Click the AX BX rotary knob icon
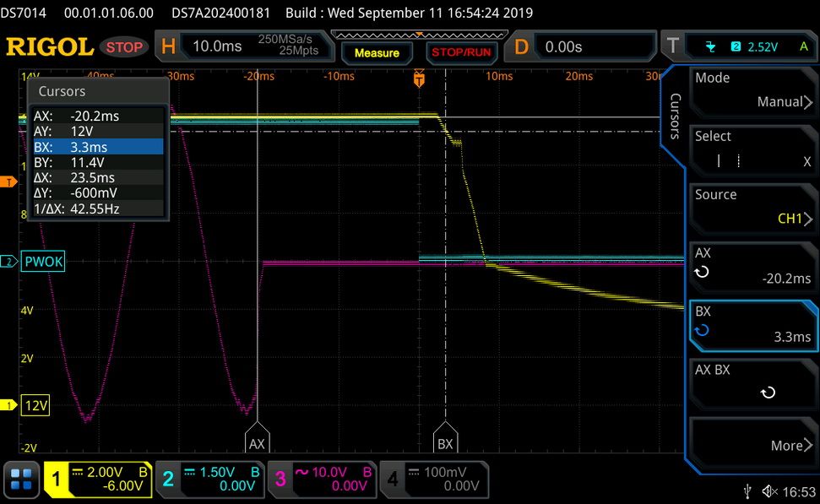The width and height of the screenshot is (820, 504). click(x=768, y=392)
